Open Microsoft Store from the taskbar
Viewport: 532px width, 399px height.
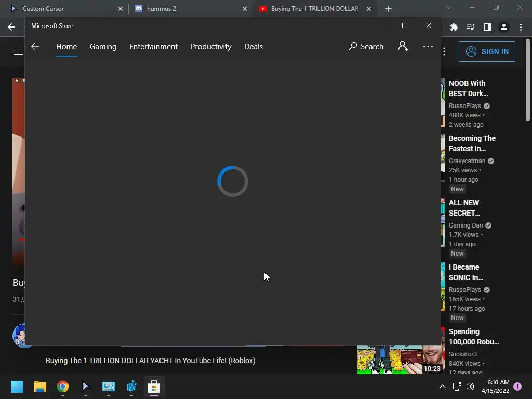tap(154, 387)
